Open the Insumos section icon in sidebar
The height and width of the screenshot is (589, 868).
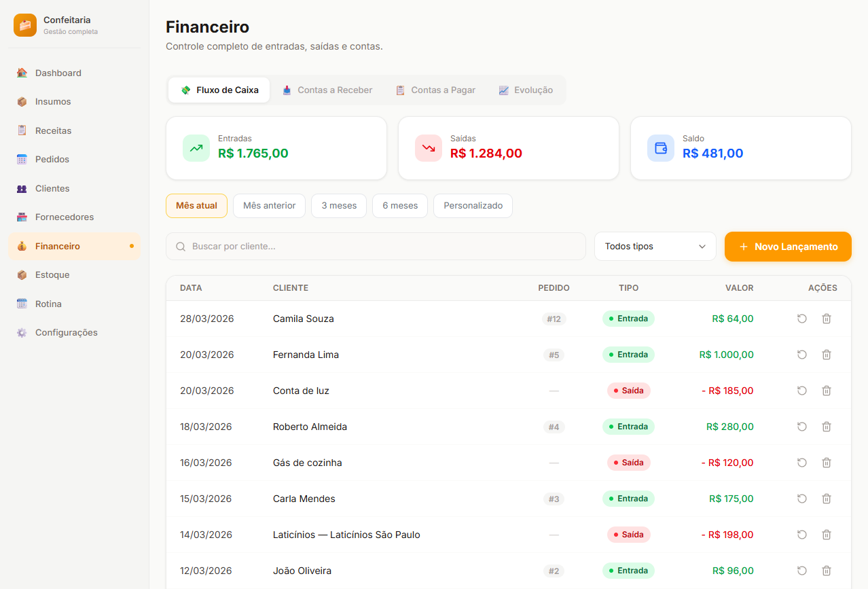click(x=22, y=101)
